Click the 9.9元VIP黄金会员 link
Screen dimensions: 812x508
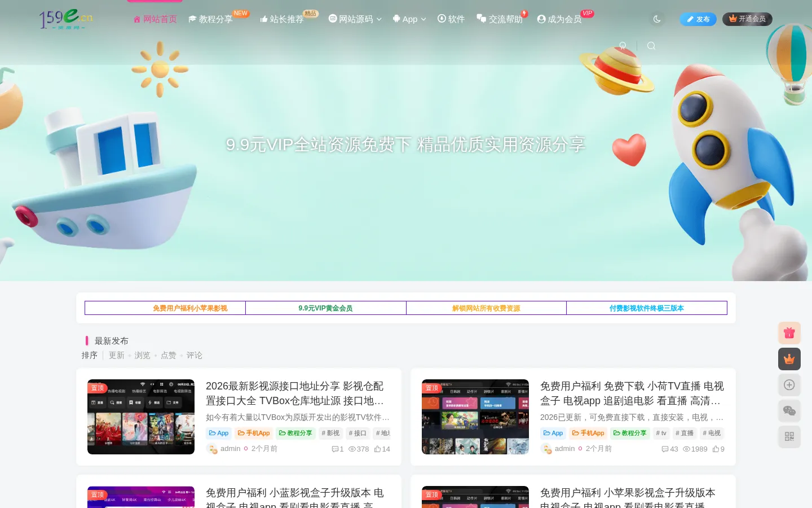point(325,308)
